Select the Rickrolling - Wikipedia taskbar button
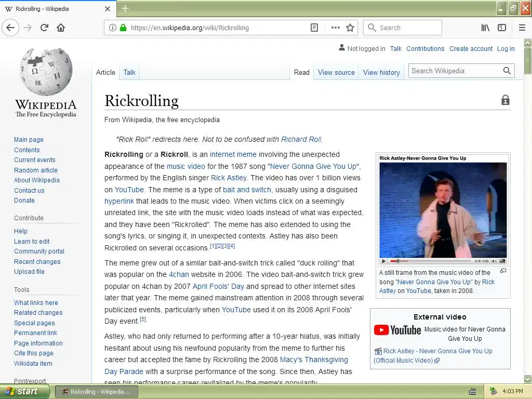Viewport: 532px width, 399px height. tap(97, 392)
